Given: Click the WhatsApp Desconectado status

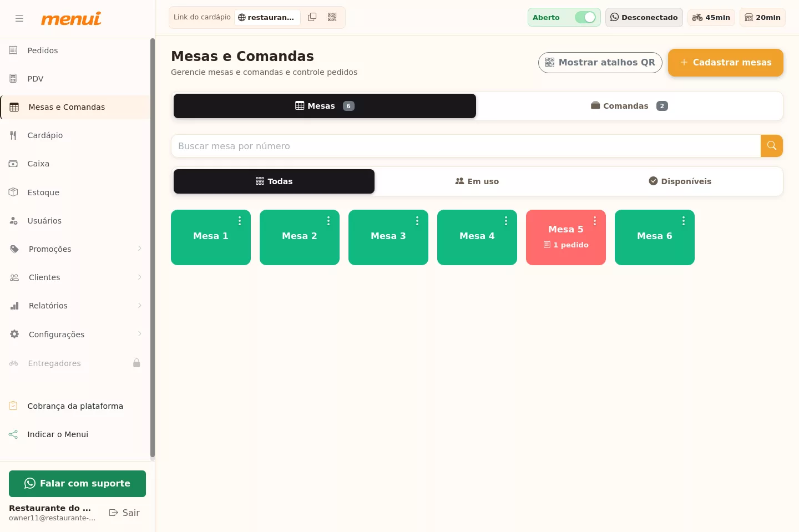Looking at the screenshot, I should 644,17.
